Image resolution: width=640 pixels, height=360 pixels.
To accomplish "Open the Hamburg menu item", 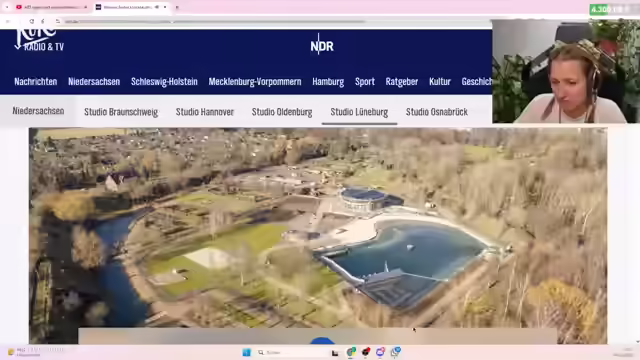I will [328, 82].
